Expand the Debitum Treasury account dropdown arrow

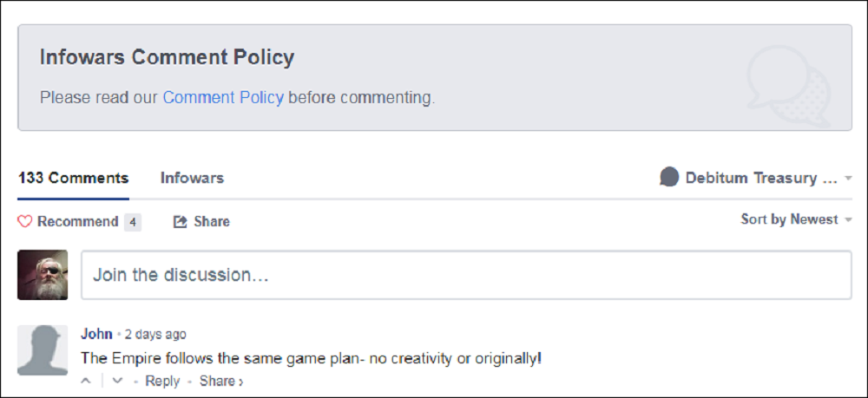[848, 179]
